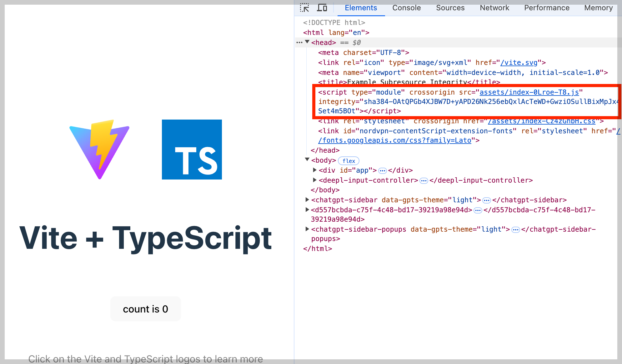Expand the chatgpt-sidebar element node
Screen dimensions: 622x364
[307, 199]
